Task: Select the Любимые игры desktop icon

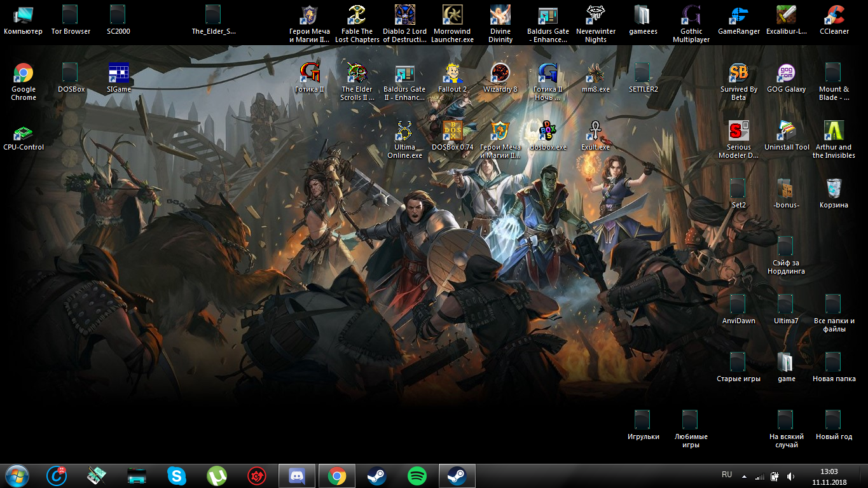Action: [x=691, y=429]
